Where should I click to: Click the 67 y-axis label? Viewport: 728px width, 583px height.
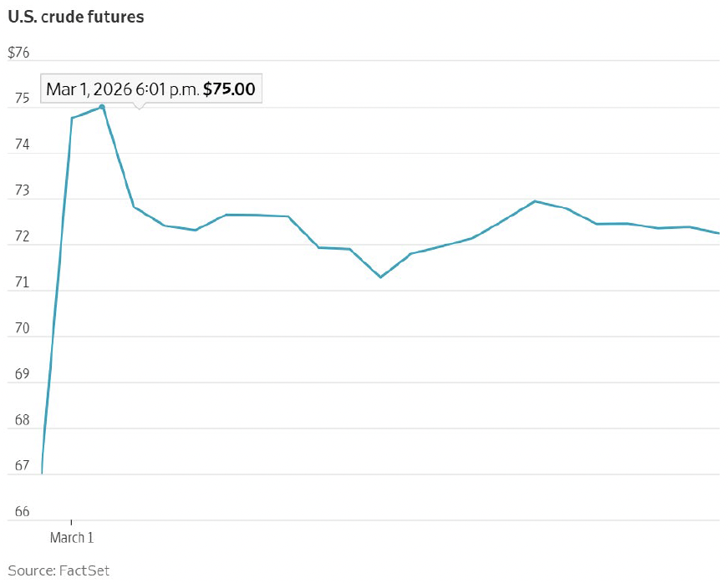tap(21, 466)
